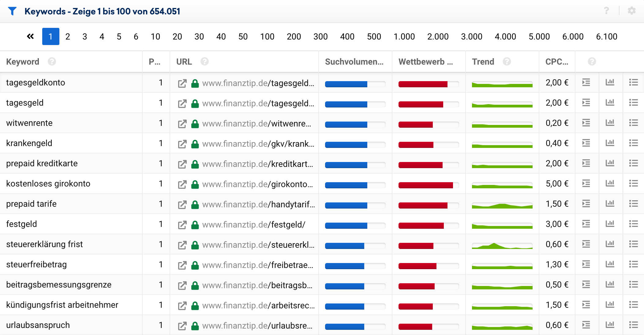The height and width of the screenshot is (335, 644).
Task: Go to first page double-chevron arrow
Action: point(30,36)
